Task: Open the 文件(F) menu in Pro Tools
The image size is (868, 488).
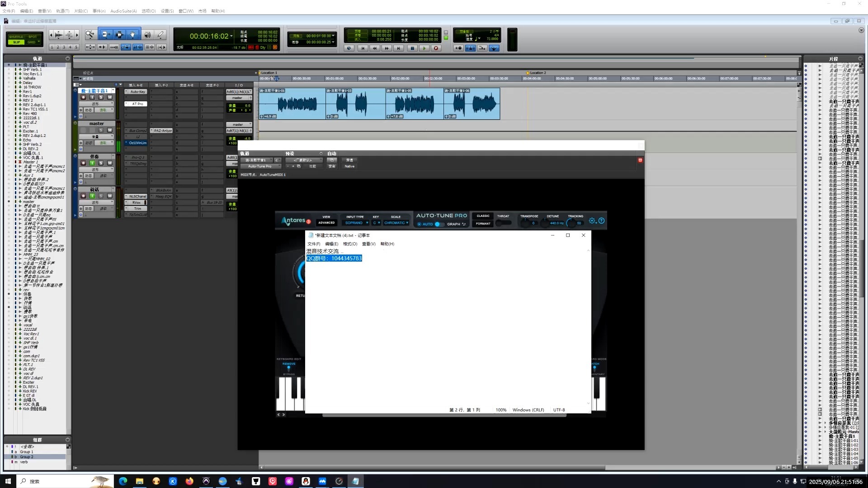Action: (9, 11)
